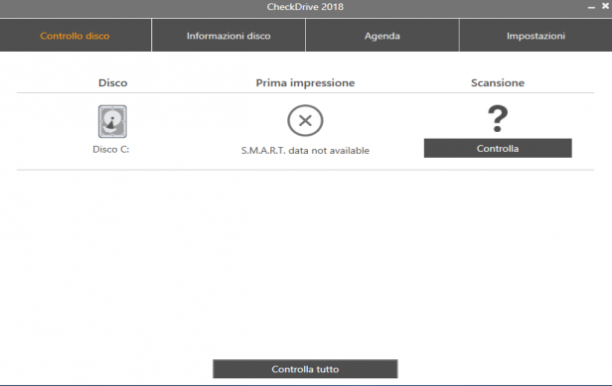
Task: Click the Prima impressione column header
Action: pos(305,83)
